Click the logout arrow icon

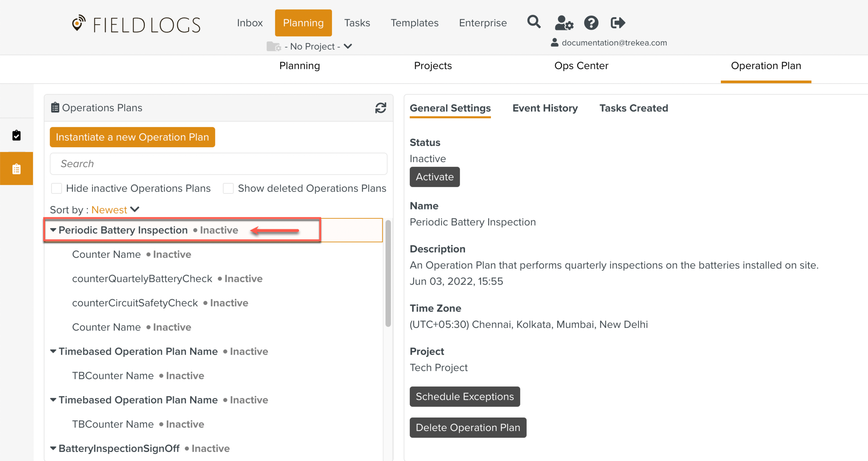tap(618, 23)
